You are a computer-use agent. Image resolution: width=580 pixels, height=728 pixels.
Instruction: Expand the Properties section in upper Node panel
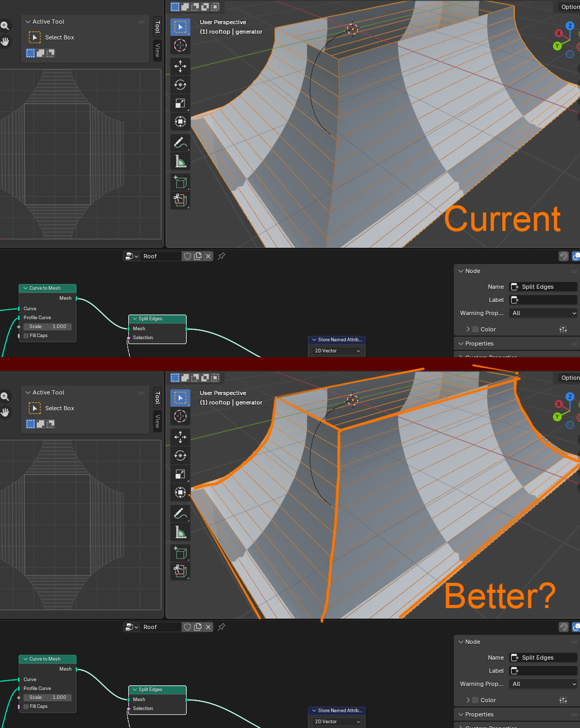coord(461,343)
